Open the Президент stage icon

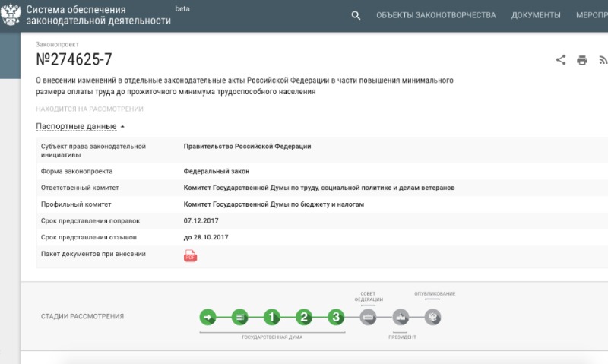(x=401, y=317)
